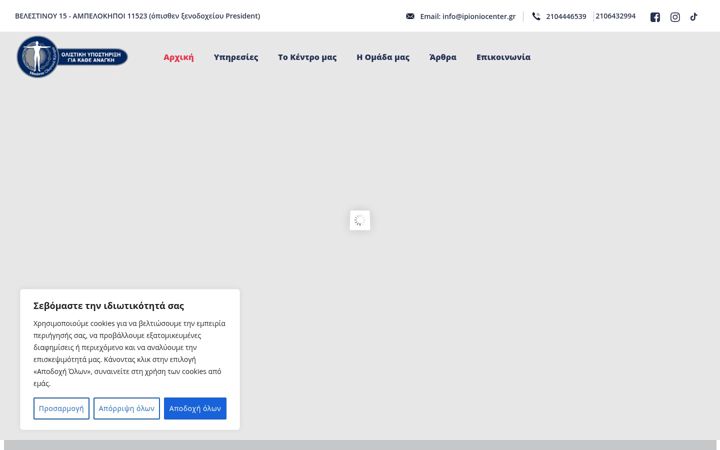Call phone number 2104446539
The width and height of the screenshot is (720, 450).
[x=566, y=16]
